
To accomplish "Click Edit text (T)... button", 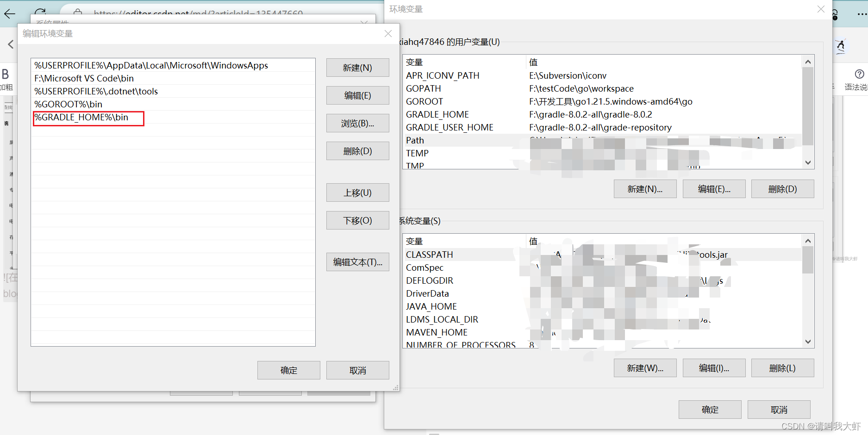I will coord(357,262).
